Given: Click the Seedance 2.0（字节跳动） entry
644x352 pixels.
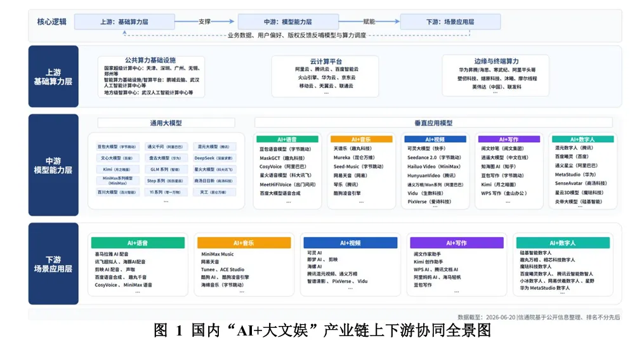Looking at the screenshot, I should coord(434,158).
